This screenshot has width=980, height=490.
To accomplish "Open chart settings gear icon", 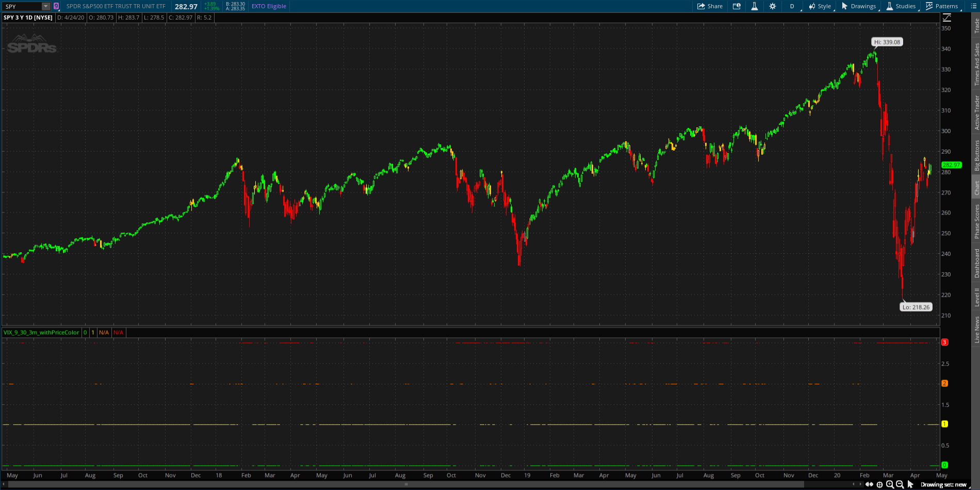I will coord(772,6).
